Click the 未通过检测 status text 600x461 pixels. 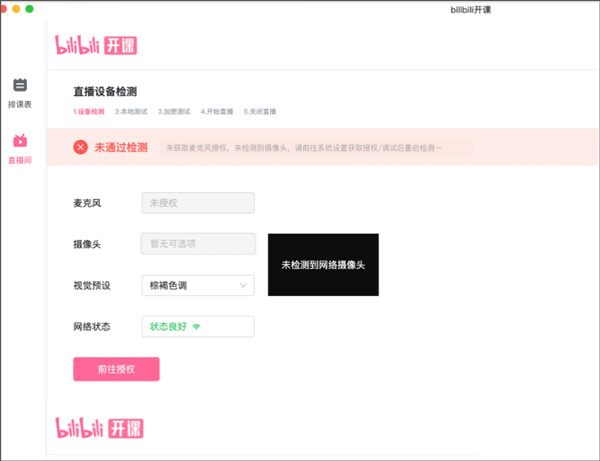pos(121,147)
